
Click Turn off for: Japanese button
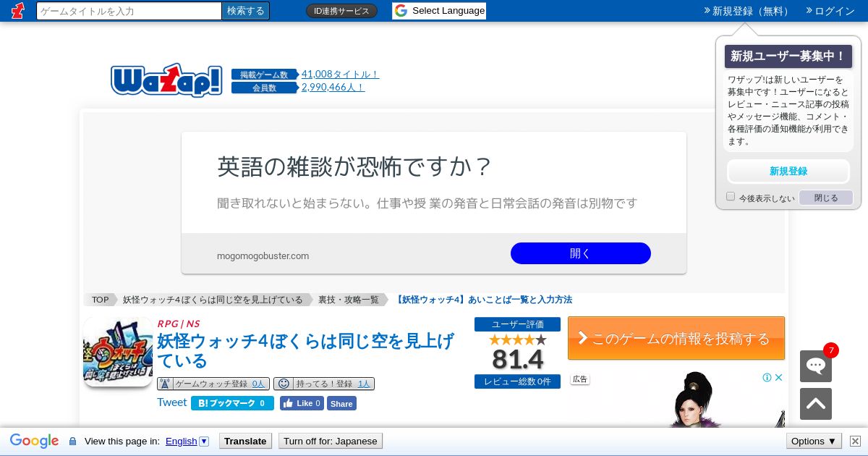point(331,441)
